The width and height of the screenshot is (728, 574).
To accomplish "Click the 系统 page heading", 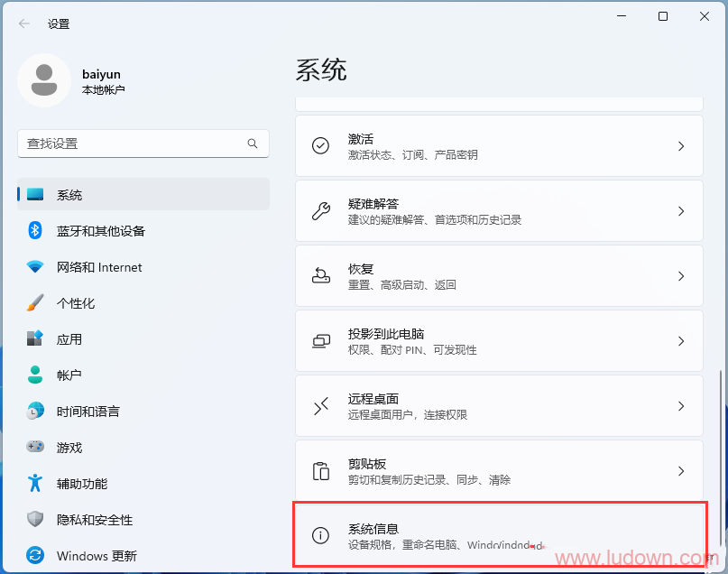I will 321,70.
